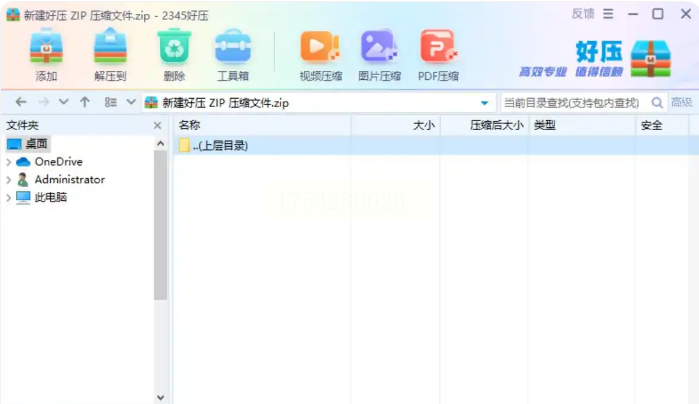The width and height of the screenshot is (699, 404).
Task: Sort by 大小 column header
Action: 396,125
